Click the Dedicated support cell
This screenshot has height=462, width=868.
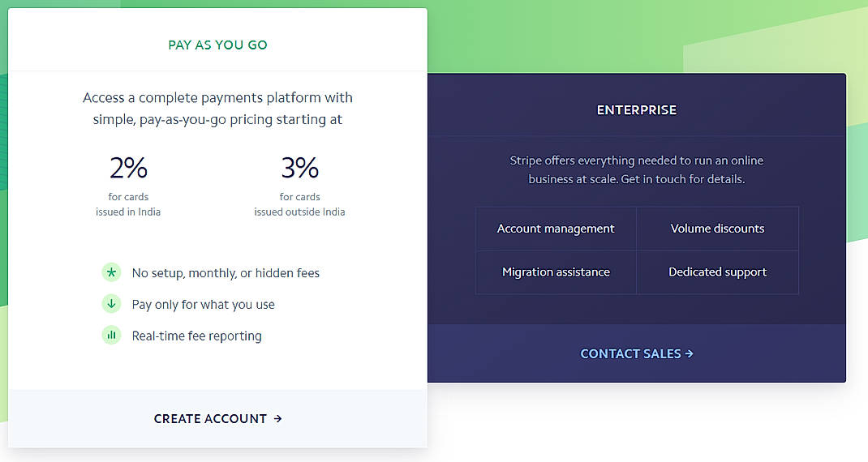point(717,272)
